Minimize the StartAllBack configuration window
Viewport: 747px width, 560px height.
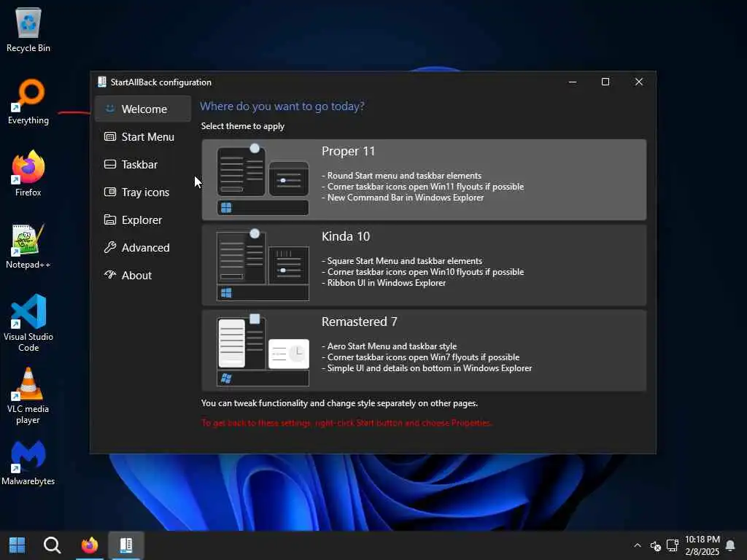click(x=573, y=82)
